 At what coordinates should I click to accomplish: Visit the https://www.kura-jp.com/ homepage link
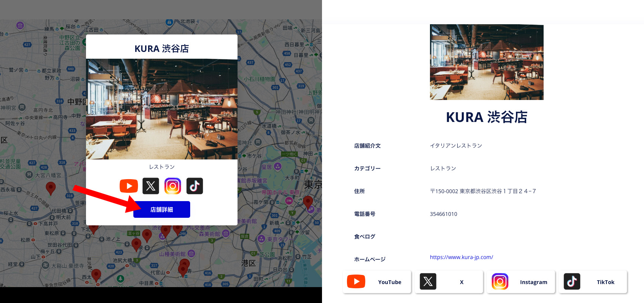coord(461,257)
